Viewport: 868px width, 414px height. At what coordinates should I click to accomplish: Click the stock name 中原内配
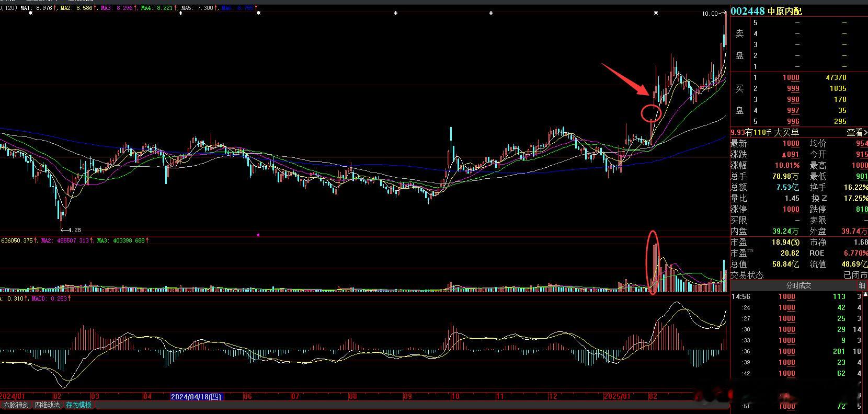point(784,11)
